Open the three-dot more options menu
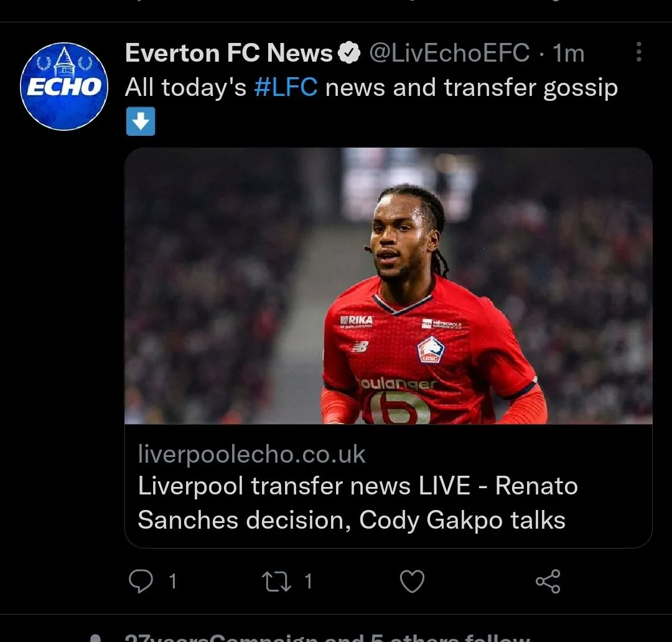 click(638, 52)
